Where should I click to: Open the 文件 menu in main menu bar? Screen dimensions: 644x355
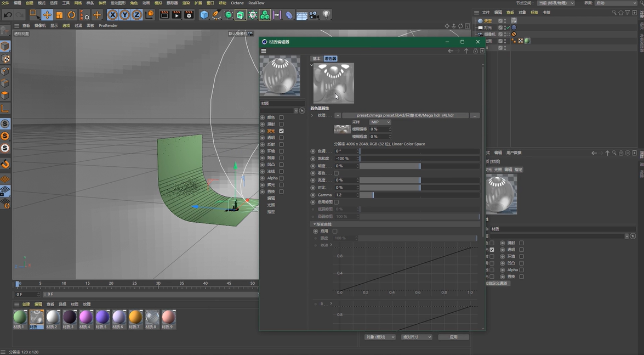tap(5, 3)
